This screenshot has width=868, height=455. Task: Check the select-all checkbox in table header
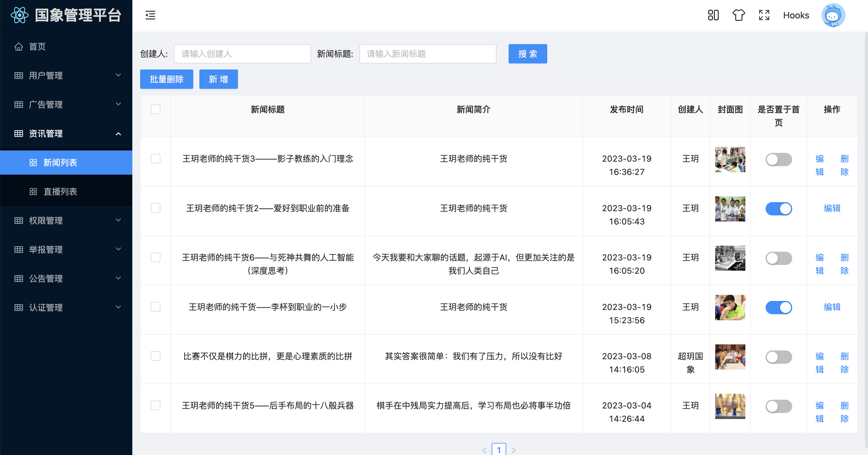click(155, 109)
